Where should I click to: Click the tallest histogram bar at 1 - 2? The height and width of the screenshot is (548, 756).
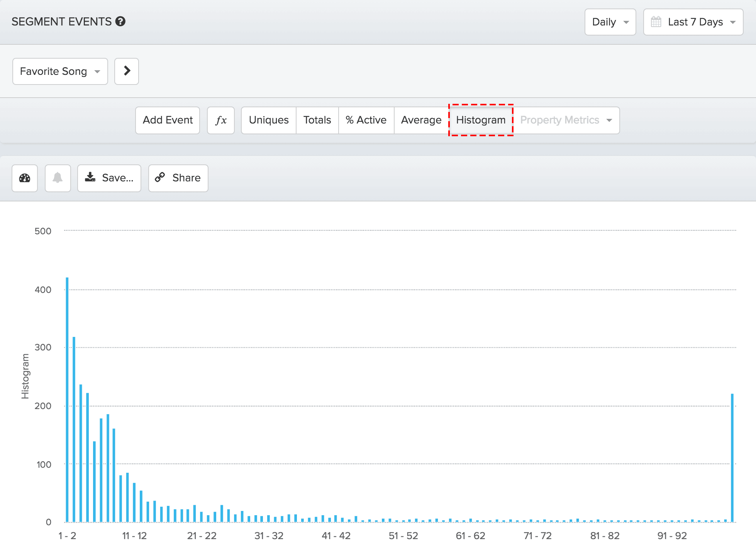[x=67, y=399]
